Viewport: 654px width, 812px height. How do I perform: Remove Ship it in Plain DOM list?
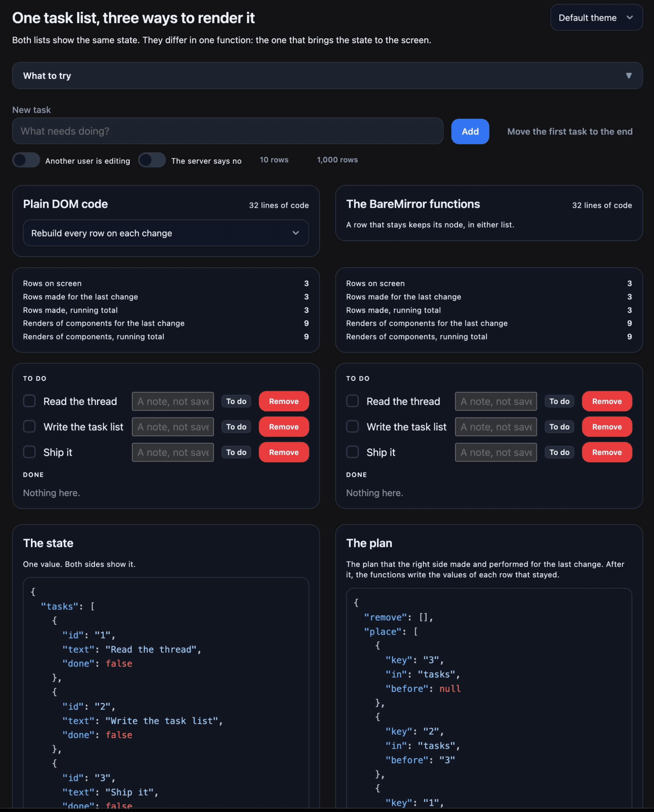[284, 452]
